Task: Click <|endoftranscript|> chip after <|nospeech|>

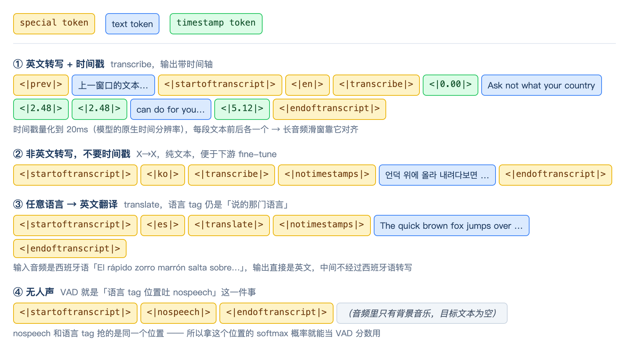Action: [276, 313]
